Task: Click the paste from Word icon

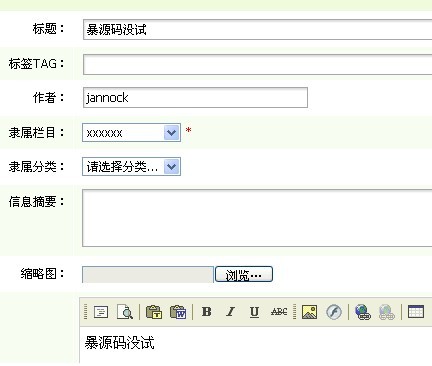Action: pyautogui.click(x=178, y=312)
